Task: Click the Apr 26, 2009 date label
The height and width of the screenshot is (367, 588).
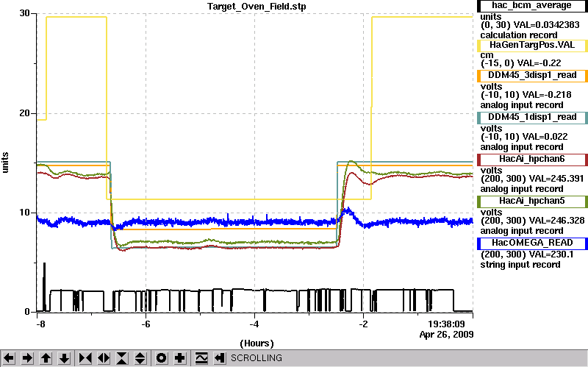Action: click(x=446, y=335)
